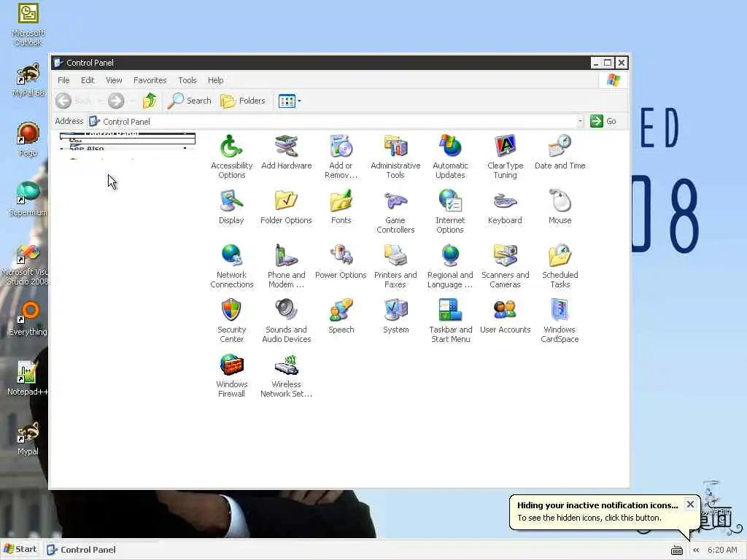
Task: Open Date and Time settings
Action: 560,152
